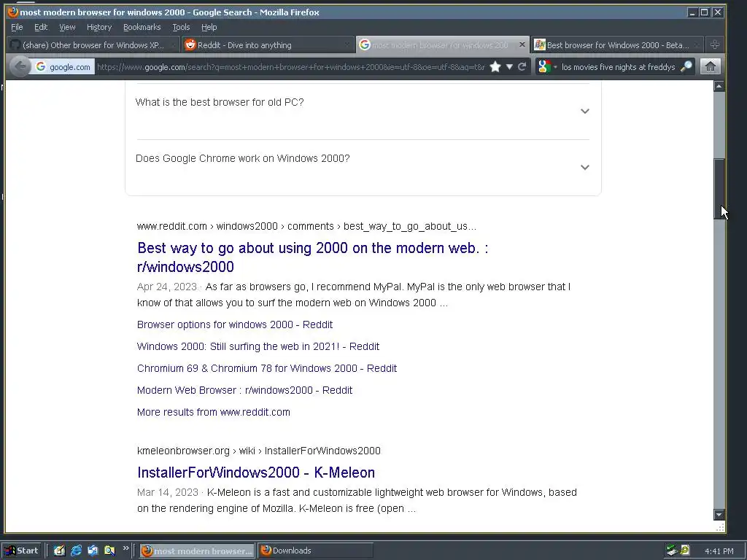The width and height of the screenshot is (747, 560).
Task: Switch to Downloads window in taskbar
Action: tap(315, 551)
